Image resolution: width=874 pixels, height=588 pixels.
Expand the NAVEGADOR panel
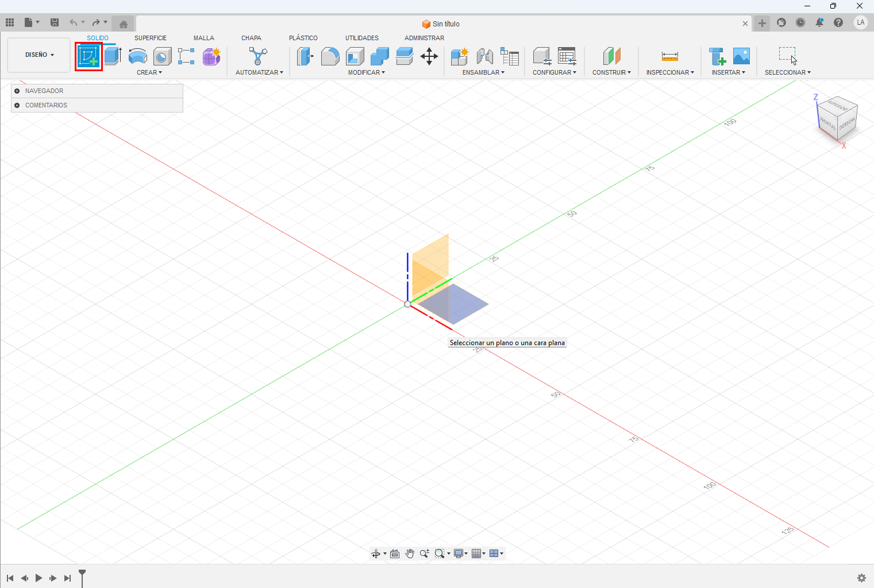tap(17, 91)
